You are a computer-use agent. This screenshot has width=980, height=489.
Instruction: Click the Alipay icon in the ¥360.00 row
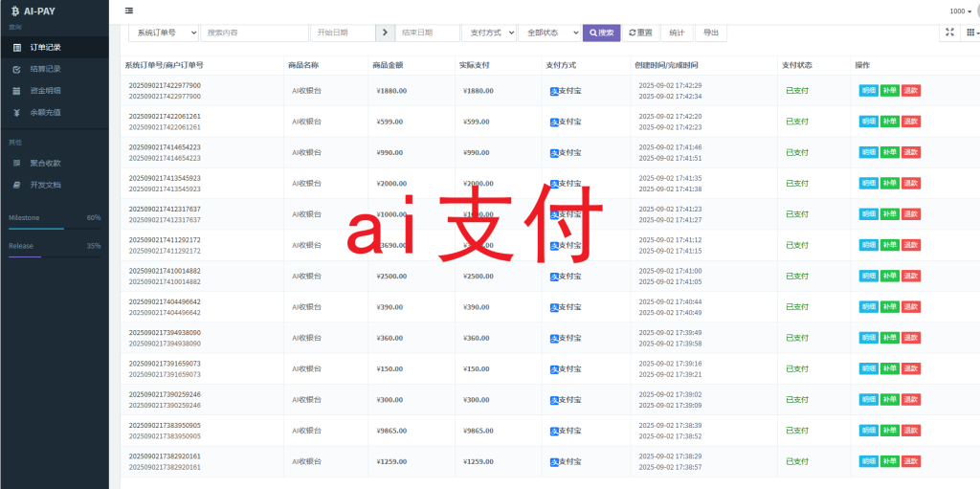(554, 339)
